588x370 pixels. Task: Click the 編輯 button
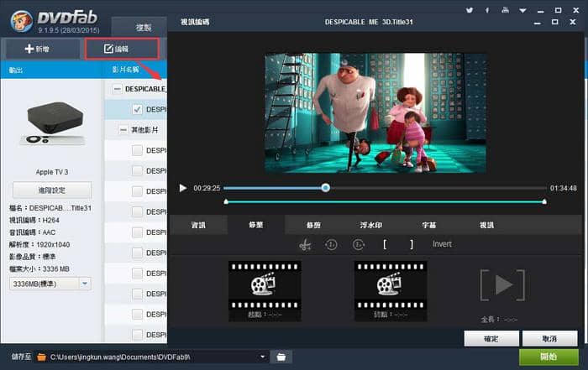pyautogui.click(x=122, y=49)
